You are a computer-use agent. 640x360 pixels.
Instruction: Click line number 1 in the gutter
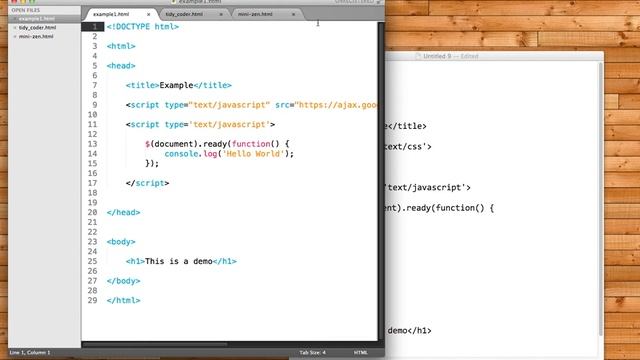[x=95, y=27]
